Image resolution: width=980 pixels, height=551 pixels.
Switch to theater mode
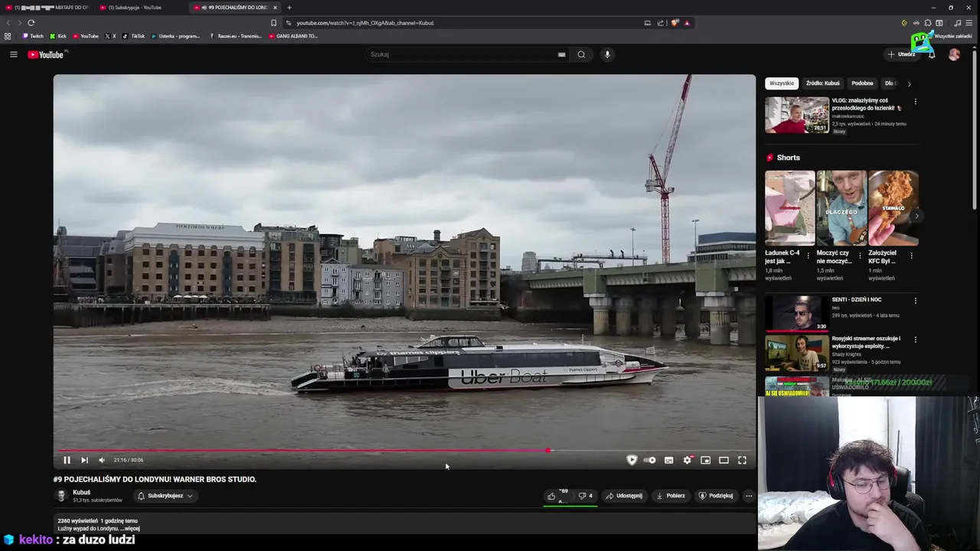[x=724, y=460]
